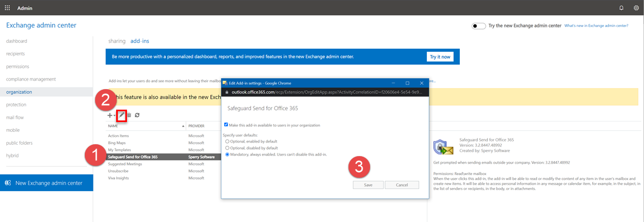Click the Admin label in the top bar

point(25,8)
